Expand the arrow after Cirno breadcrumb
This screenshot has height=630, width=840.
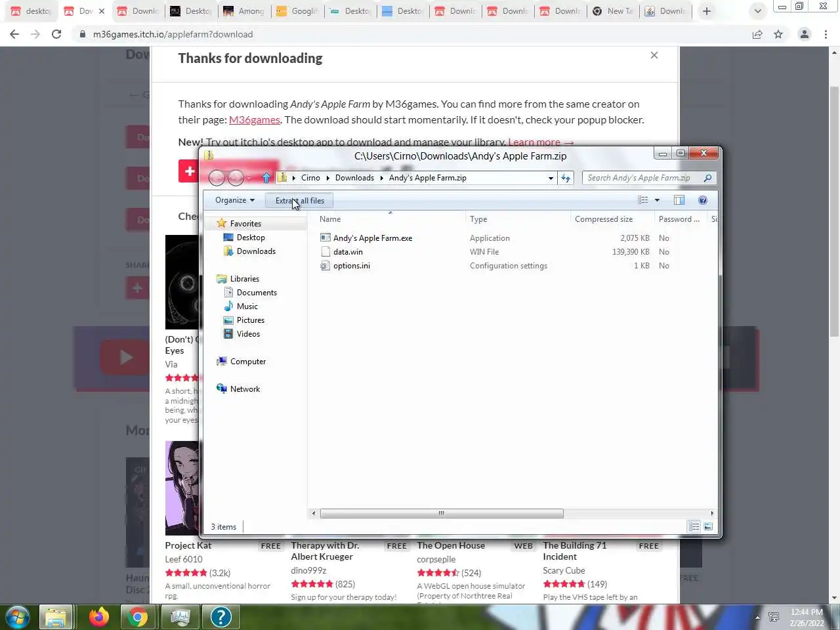coord(327,178)
